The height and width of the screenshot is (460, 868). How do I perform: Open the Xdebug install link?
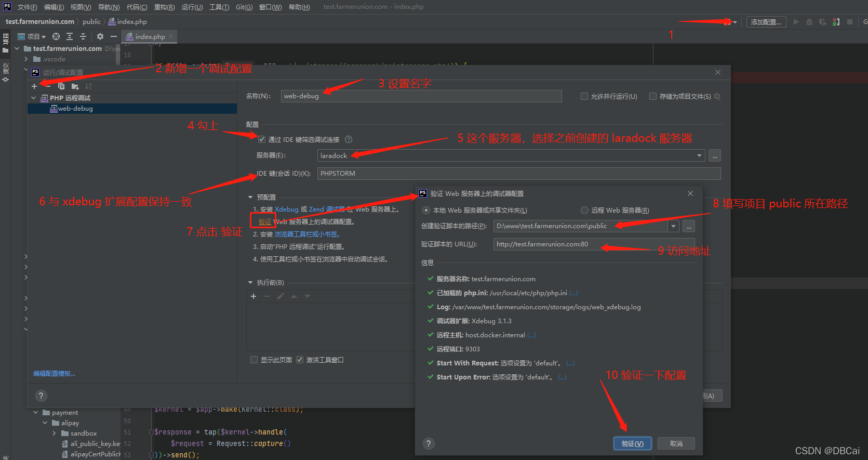pos(287,209)
